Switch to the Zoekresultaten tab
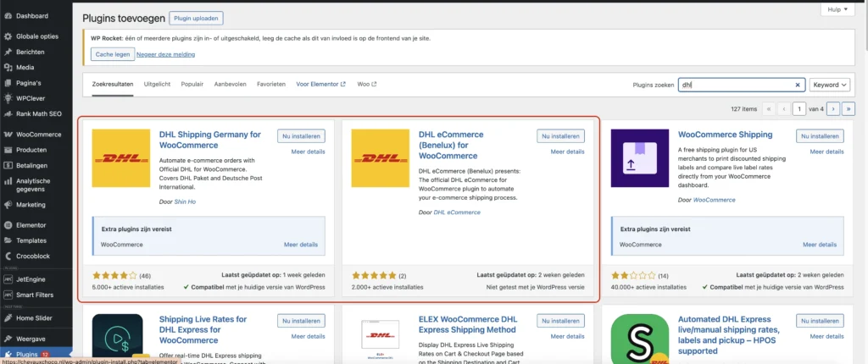 (113, 84)
